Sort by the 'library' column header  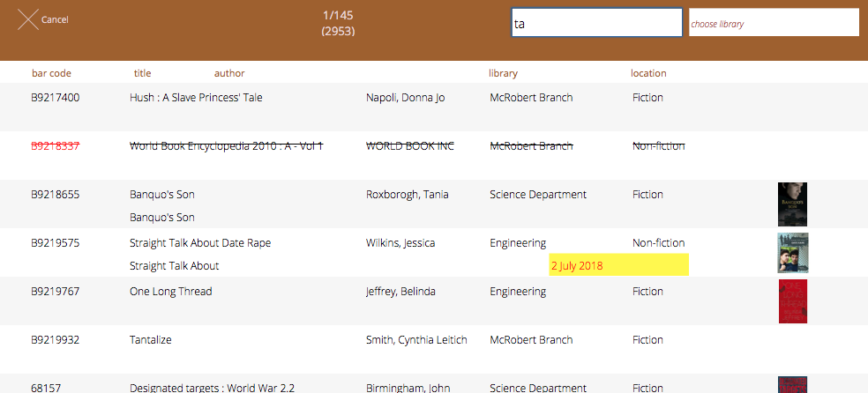pos(503,73)
